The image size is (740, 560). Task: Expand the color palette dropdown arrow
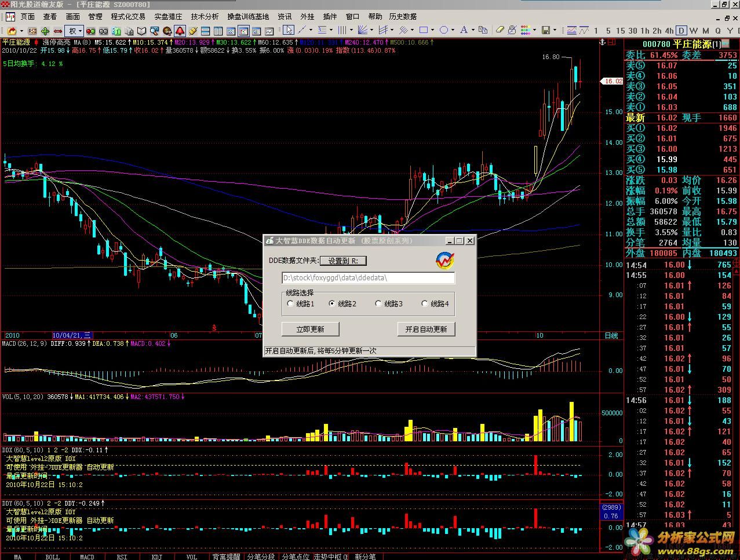[x=534, y=30]
